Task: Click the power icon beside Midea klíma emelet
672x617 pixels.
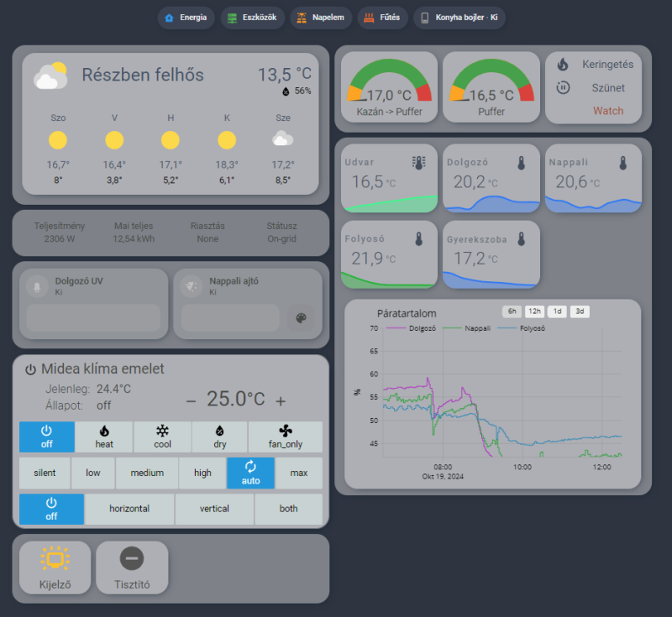Action: click(30, 369)
